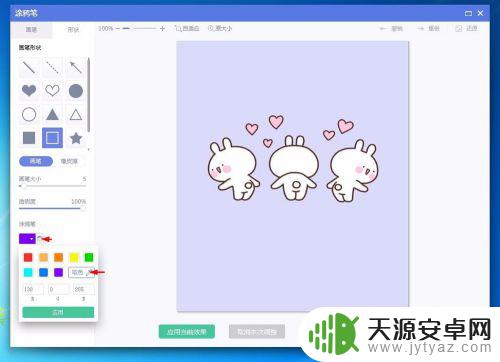Click the green apply current effect button
Screen dimensions: 500x362
pos(187,332)
